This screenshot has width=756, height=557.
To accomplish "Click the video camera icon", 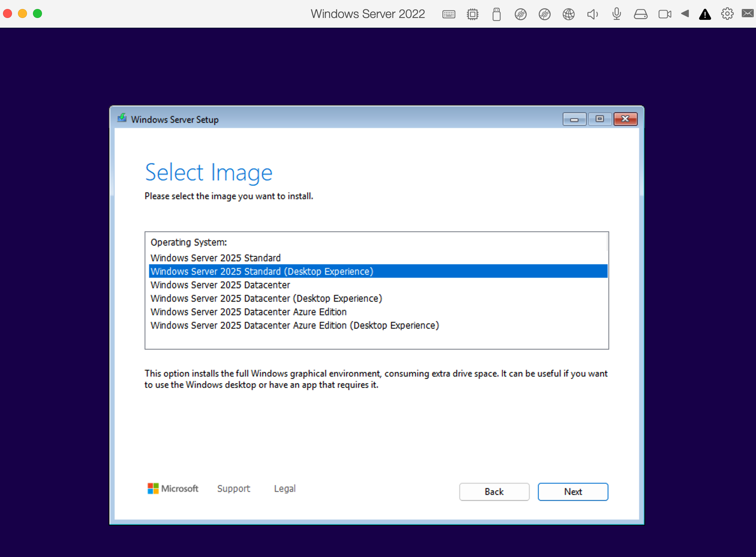I will click(x=665, y=14).
